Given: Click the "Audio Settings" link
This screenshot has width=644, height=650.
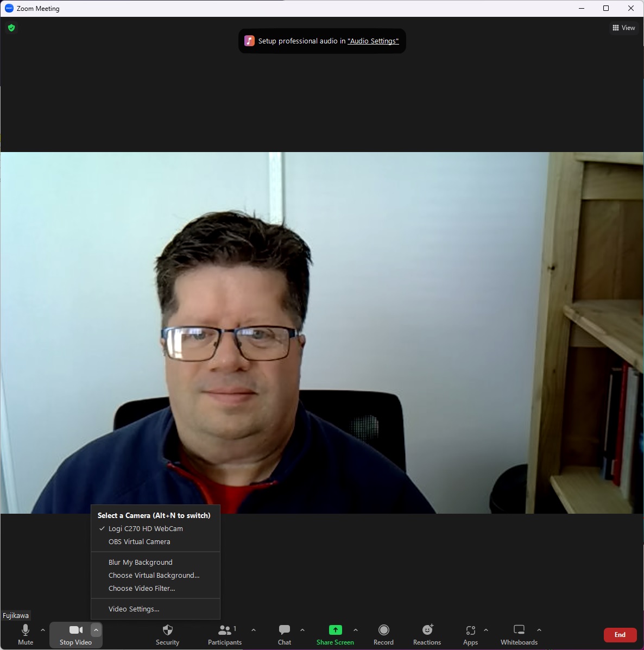Looking at the screenshot, I should pos(373,41).
